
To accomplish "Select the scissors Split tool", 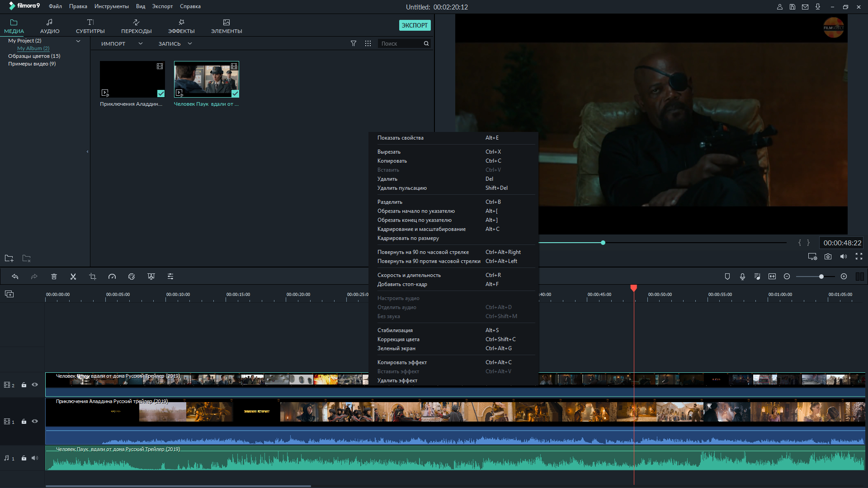I will point(73,277).
